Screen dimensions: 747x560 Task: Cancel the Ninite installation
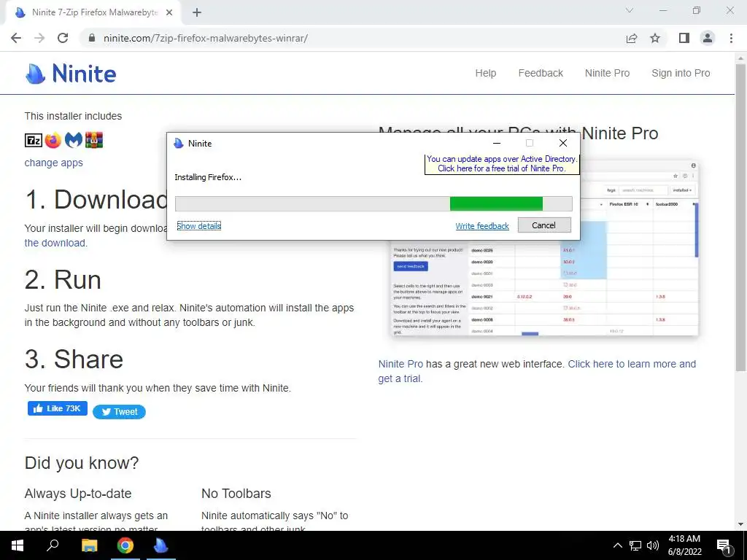tap(544, 225)
